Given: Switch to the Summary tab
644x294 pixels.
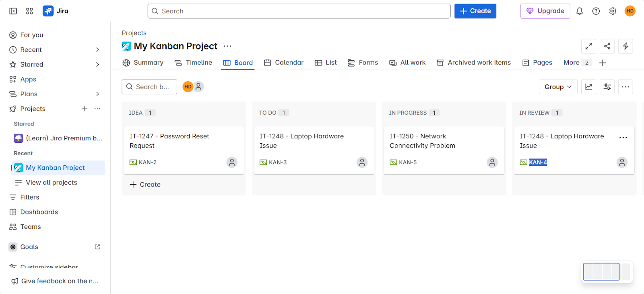Looking at the screenshot, I should [143, 63].
